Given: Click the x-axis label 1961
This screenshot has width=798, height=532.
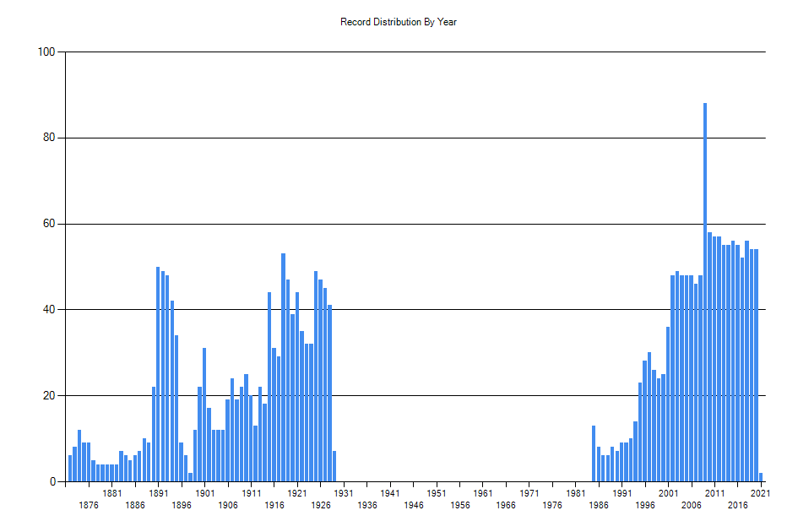Looking at the screenshot, I should point(482,493).
